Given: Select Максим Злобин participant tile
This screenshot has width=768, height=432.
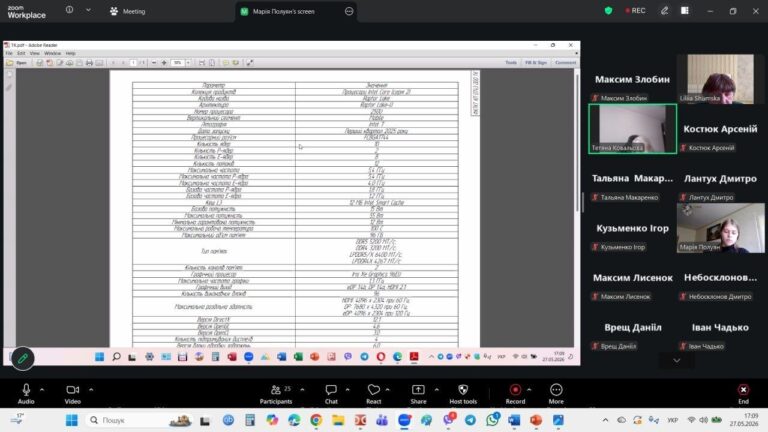Looking at the screenshot, I should [632, 79].
